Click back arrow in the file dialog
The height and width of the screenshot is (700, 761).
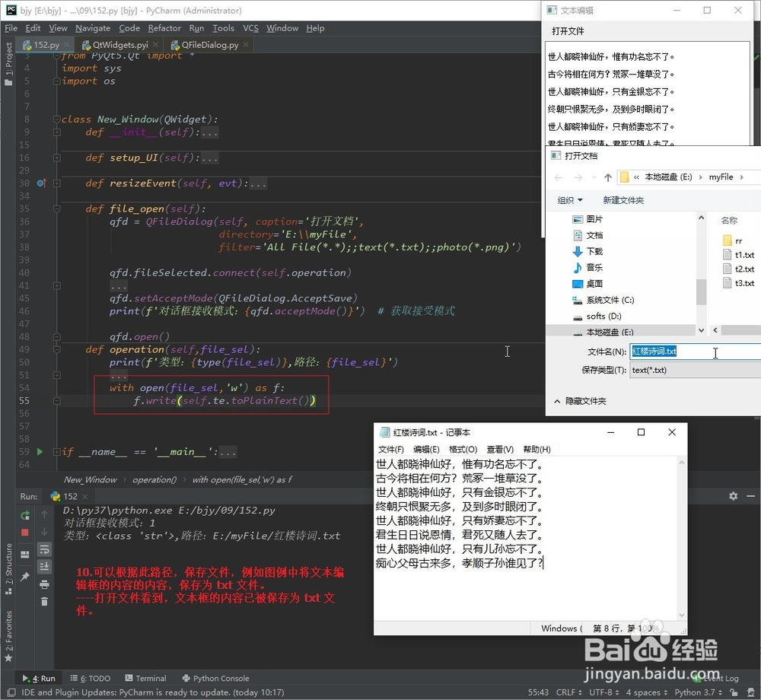(559, 177)
